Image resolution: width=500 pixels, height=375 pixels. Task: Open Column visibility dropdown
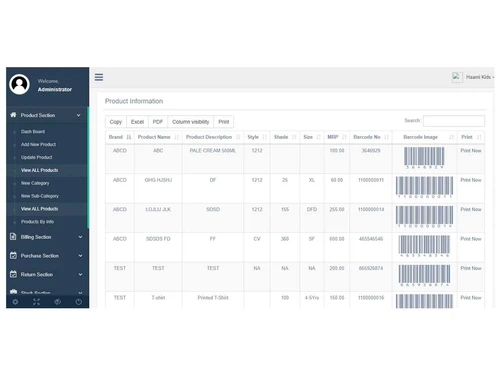191,122
